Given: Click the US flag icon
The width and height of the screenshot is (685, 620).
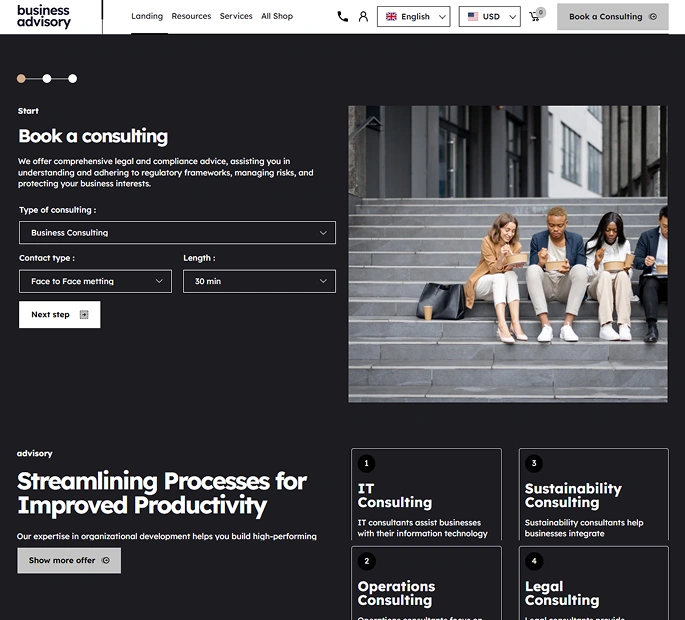Looking at the screenshot, I should pyautogui.click(x=473, y=17).
